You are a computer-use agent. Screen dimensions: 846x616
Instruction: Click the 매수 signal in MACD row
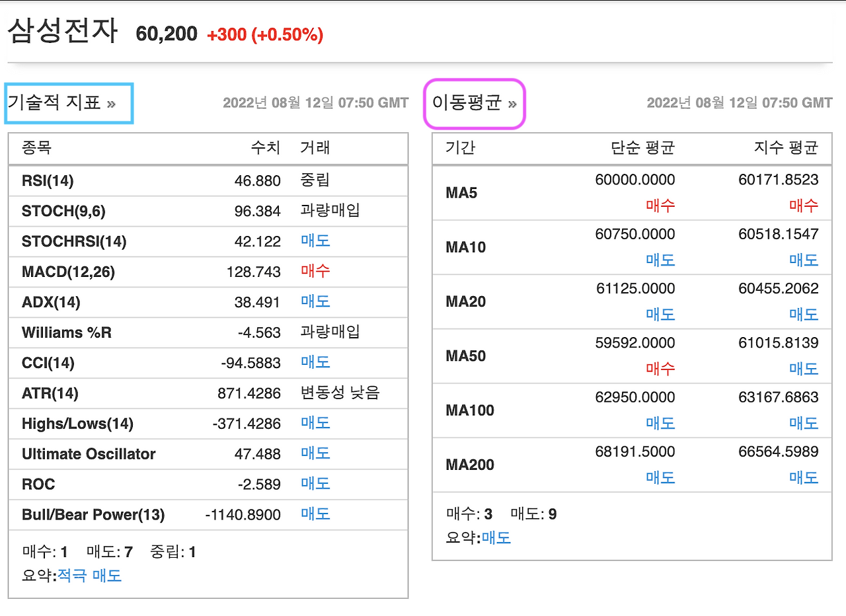(315, 272)
